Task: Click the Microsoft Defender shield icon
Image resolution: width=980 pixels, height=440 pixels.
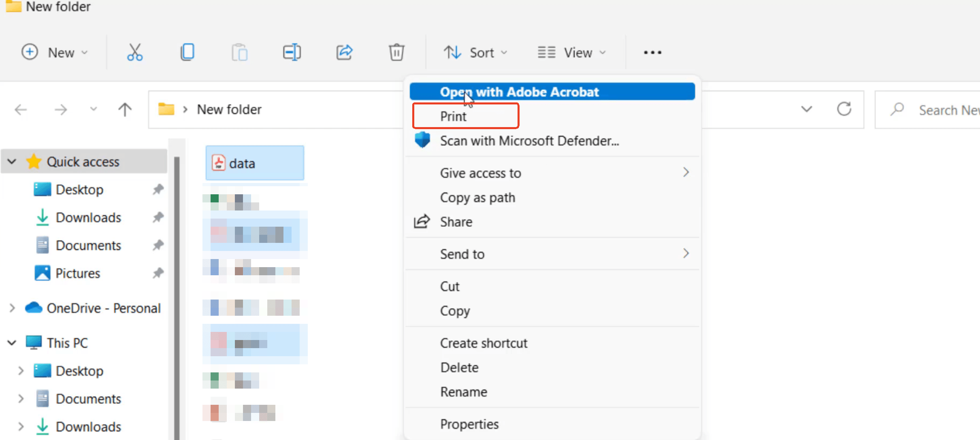Action: pyautogui.click(x=422, y=140)
